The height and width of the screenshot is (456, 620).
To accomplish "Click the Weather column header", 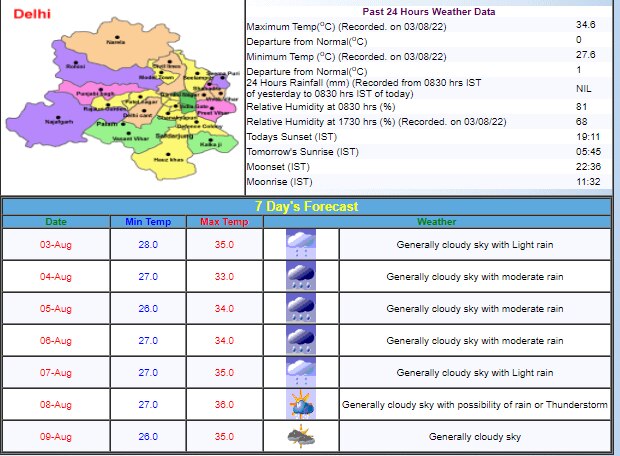I will [x=437, y=221].
